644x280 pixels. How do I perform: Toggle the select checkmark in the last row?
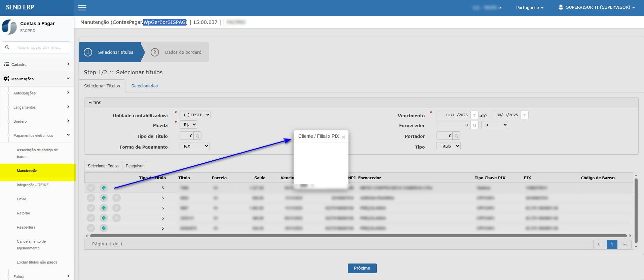tap(91, 228)
